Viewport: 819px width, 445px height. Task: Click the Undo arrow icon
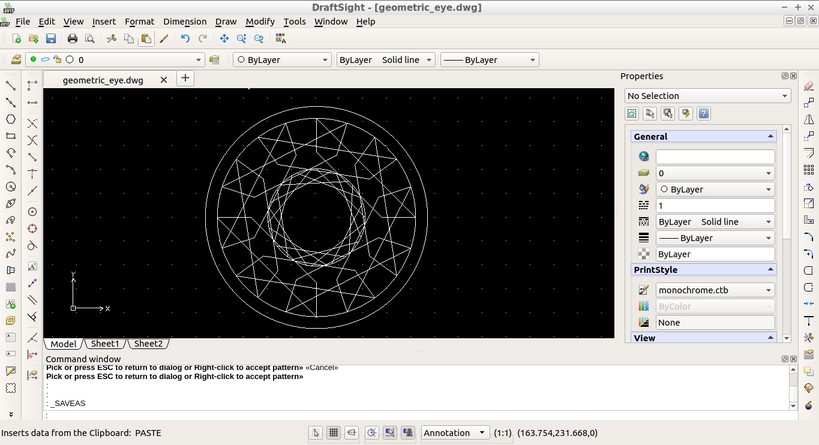185,39
